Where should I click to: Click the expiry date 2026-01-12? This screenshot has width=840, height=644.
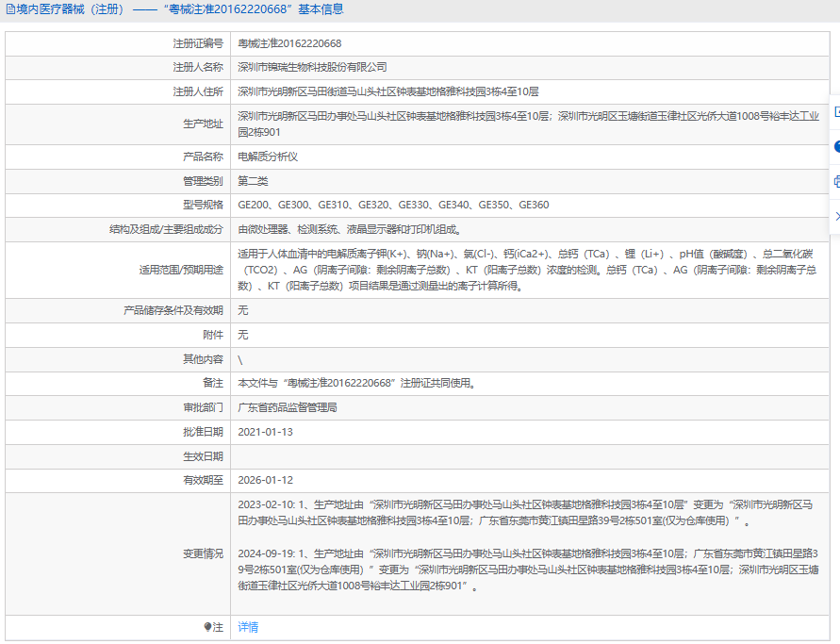point(265,480)
